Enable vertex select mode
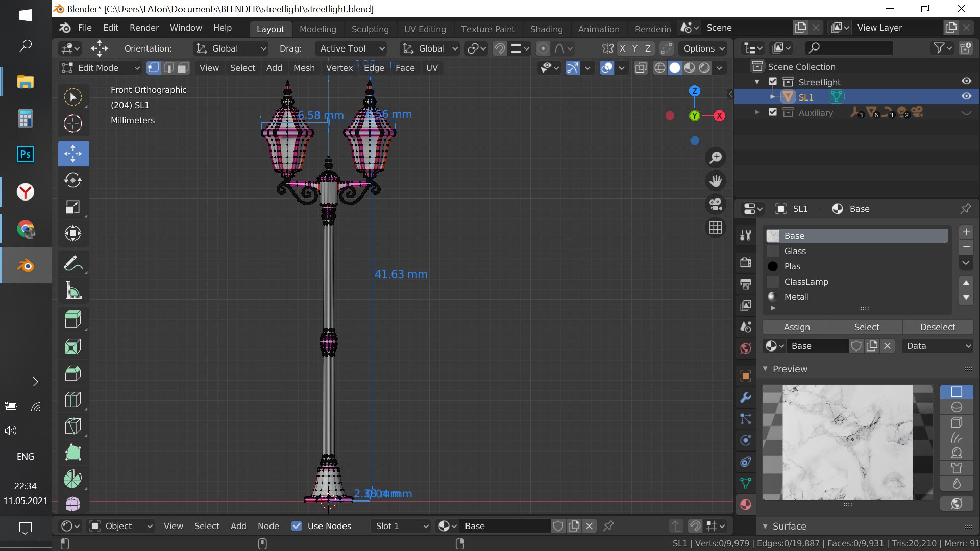Viewport: 980px width, 551px height. tap(154, 68)
